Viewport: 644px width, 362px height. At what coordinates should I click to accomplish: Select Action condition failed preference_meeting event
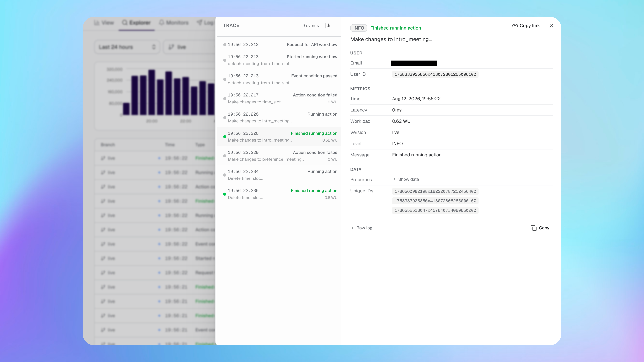click(x=279, y=156)
